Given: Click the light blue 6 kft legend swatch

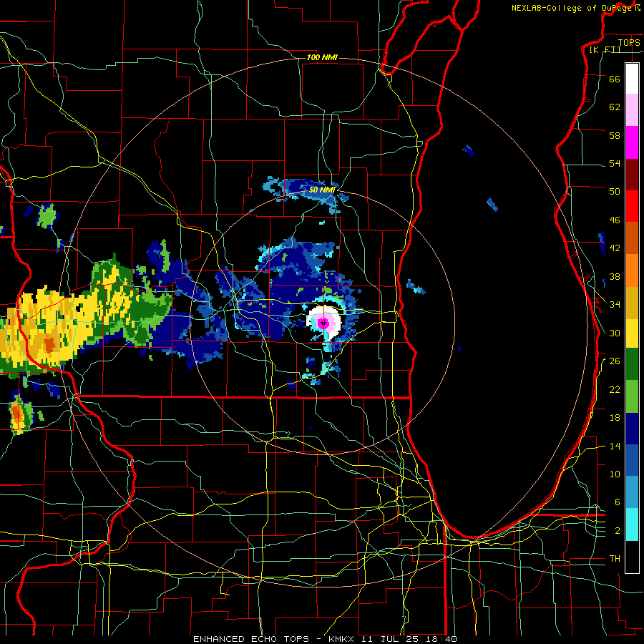Looking at the screenshot, I should [x=632, y=492].
